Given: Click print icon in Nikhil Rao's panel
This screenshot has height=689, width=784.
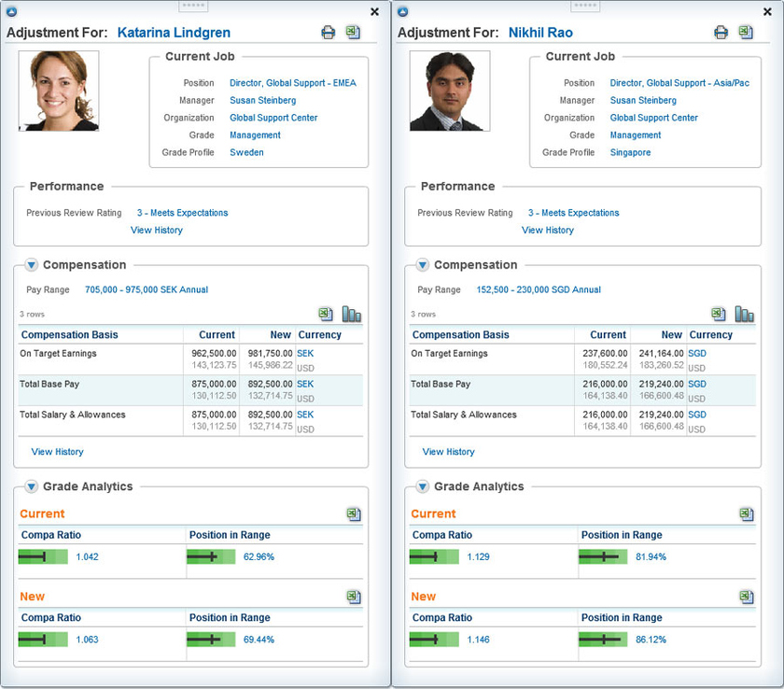Looking at the screenshot, I should 721,33.
